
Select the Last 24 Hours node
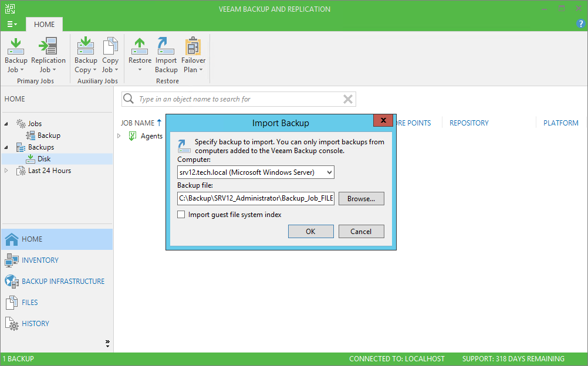pyautogui.click(x=49, y=171)
